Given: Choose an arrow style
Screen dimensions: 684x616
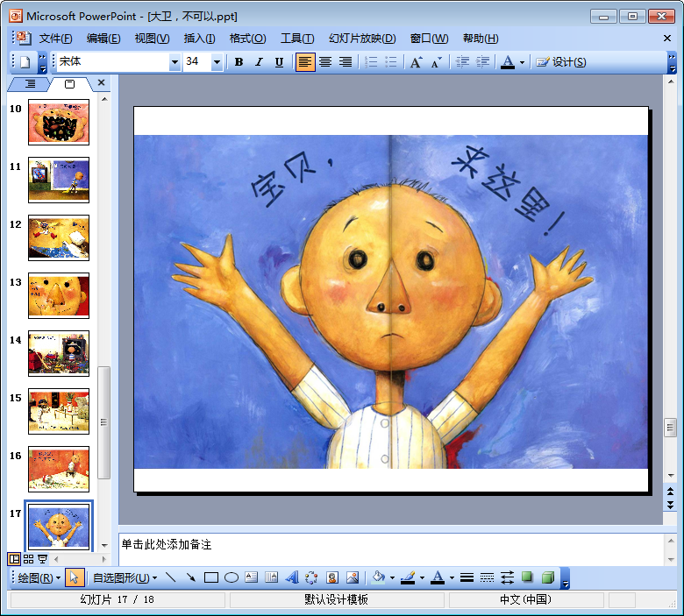Looking at the screenshot, I should pyautogui.click(x=508, y=578).
